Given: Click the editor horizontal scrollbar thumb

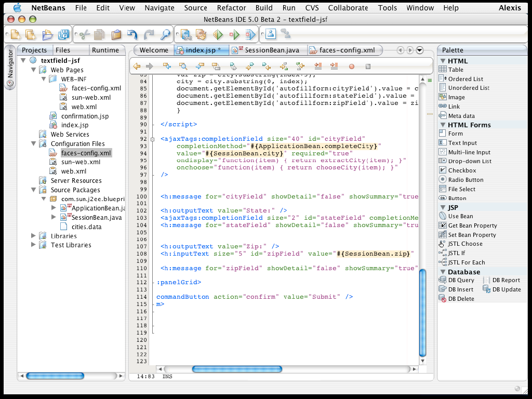Looking at the screenshot, I should point(237,369).
